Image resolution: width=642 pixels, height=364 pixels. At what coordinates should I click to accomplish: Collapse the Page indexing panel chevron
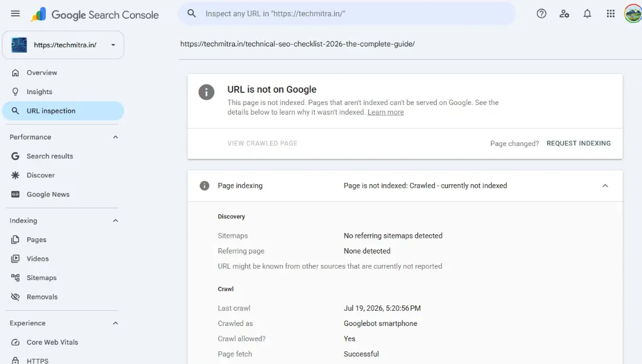pos(605,186)
